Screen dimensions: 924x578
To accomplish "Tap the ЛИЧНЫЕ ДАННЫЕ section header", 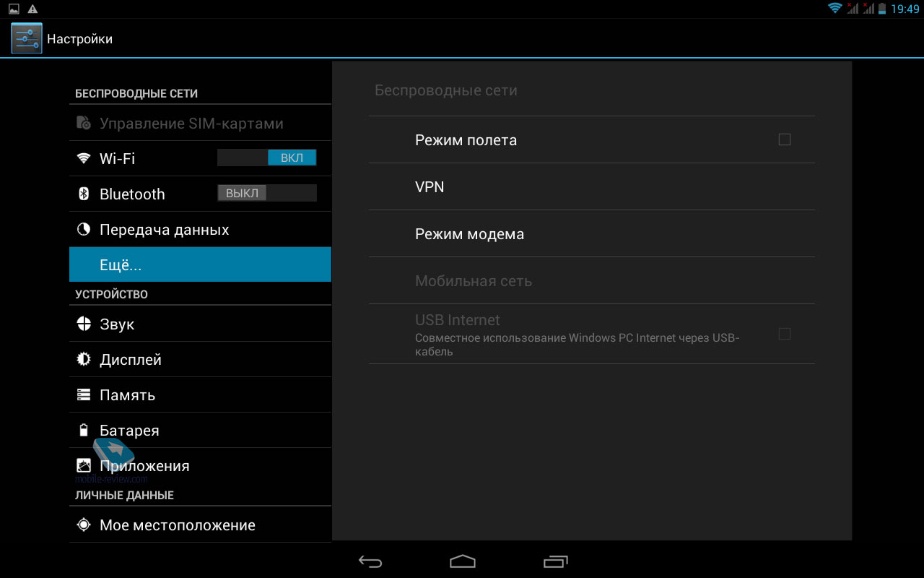I will pos(124,496).
